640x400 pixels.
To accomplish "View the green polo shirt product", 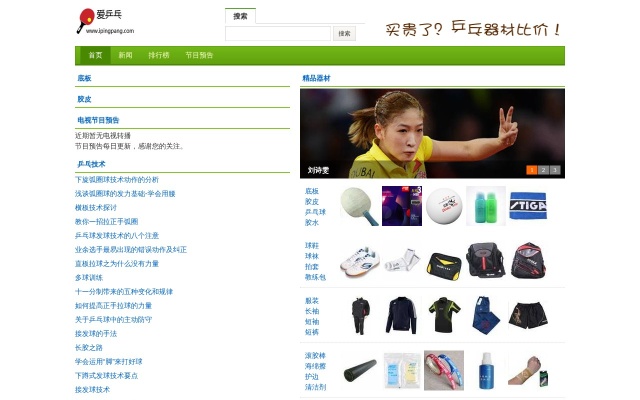I will point(443,314).
